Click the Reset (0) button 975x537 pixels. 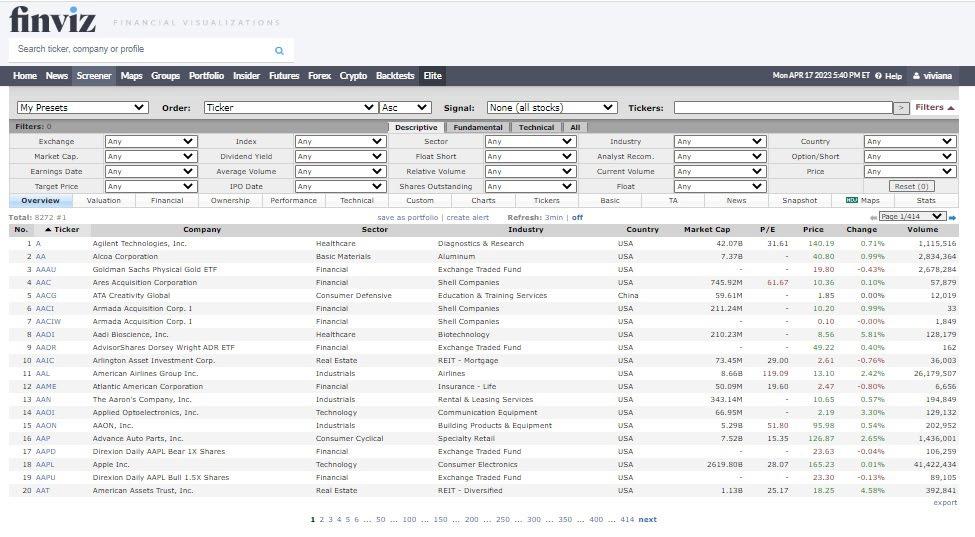pos(911,186)
